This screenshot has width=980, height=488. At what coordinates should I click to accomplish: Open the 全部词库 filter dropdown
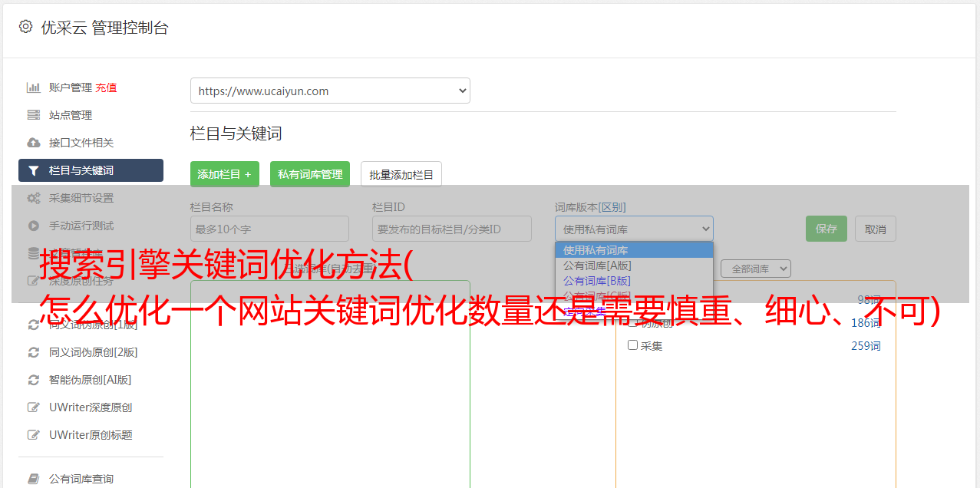point(756,269)
